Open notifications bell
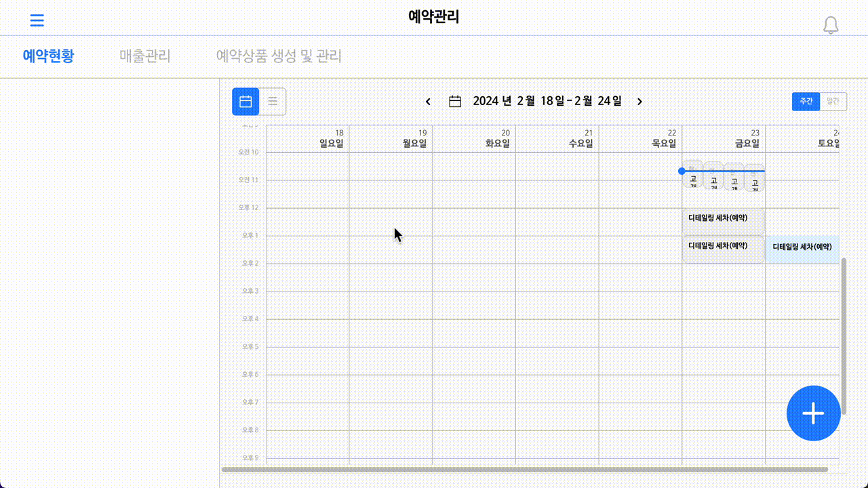The height and width of the screenshot is (488, 868). (x=831, y=26)
